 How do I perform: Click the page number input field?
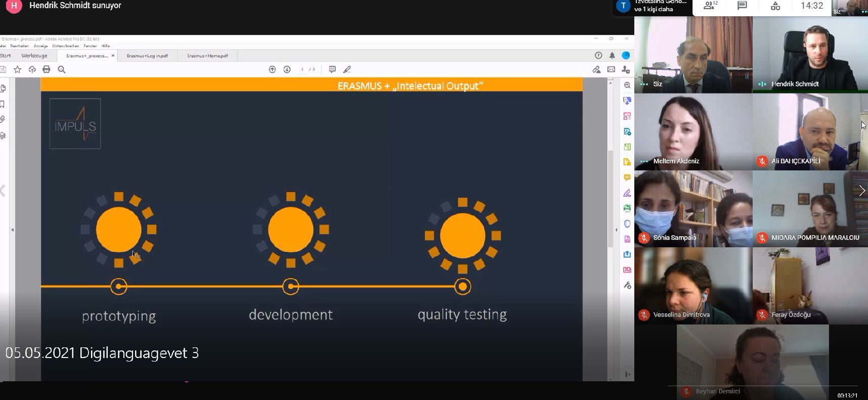tap(302, 70)
